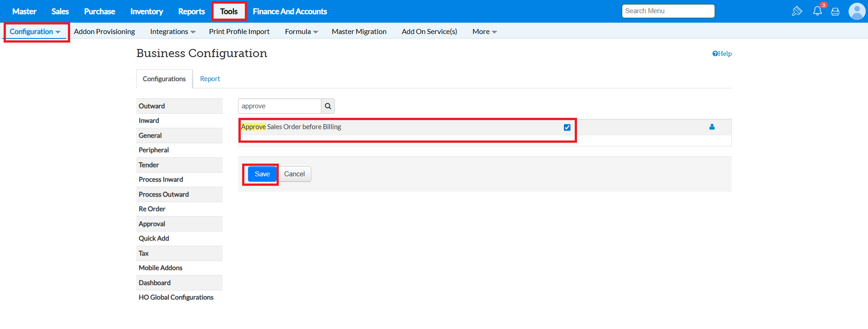Viewport: 868px width, 329px height.
Task: Click the user permission icon in row
Action: 712,127
